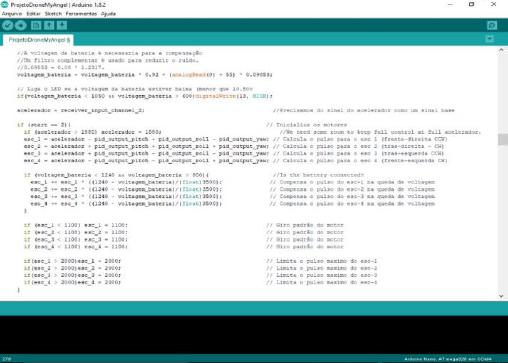Click the vertical scrollbar thumb

point(502,139)
